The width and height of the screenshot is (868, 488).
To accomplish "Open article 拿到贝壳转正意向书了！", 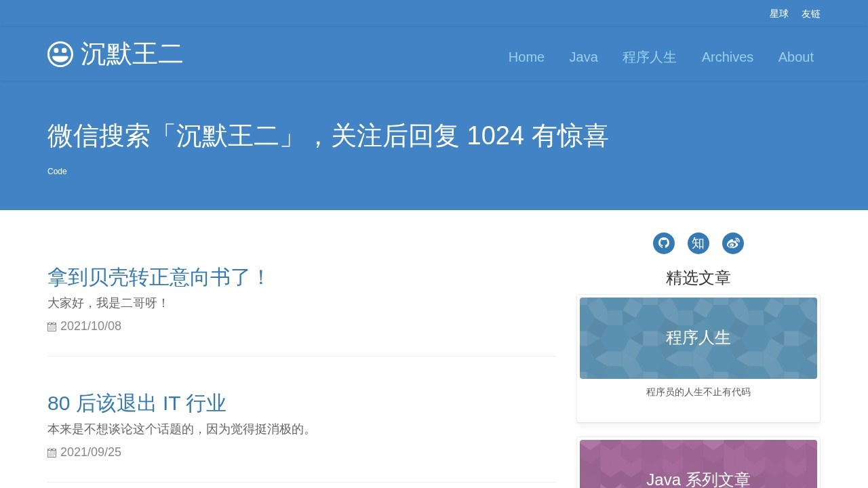I will point(159,277).
